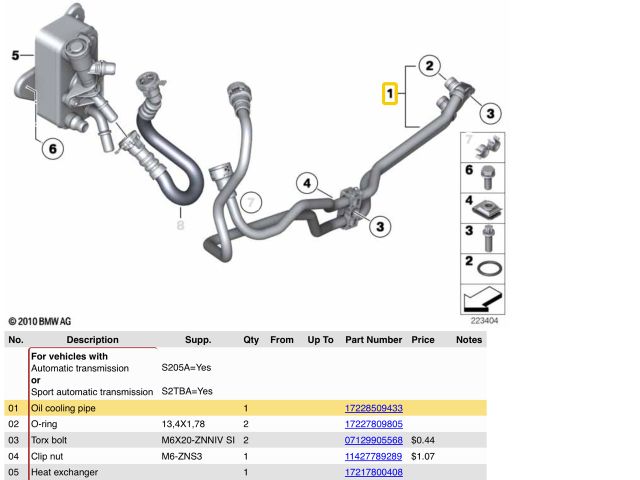Click callout 4 above the pipe bracket
This screenshot has width=640, height=480.
coord(309,183)
